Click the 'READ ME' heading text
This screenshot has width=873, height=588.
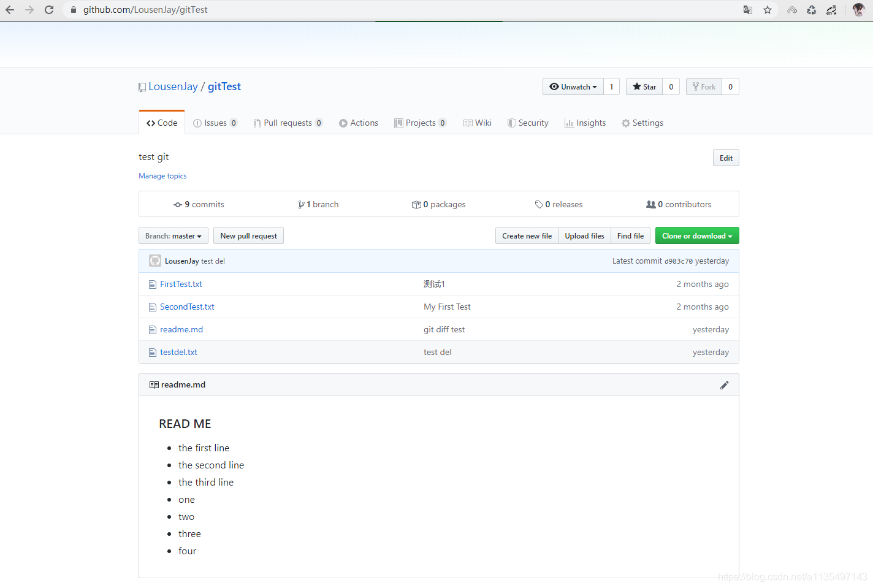[x=185, y=424]
